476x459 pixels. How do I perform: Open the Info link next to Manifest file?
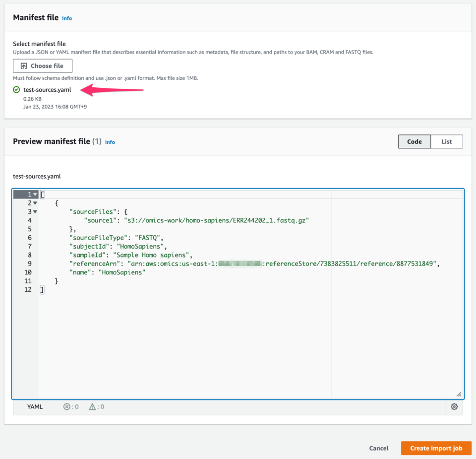(x=66, y=18)
